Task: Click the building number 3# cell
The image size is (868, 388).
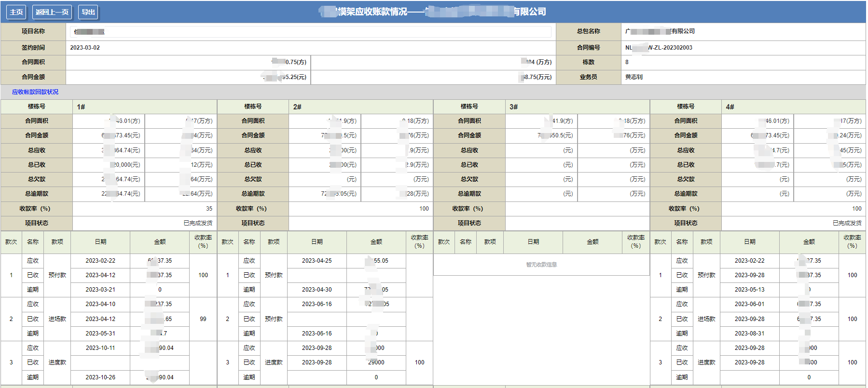Action: [513, 107]
